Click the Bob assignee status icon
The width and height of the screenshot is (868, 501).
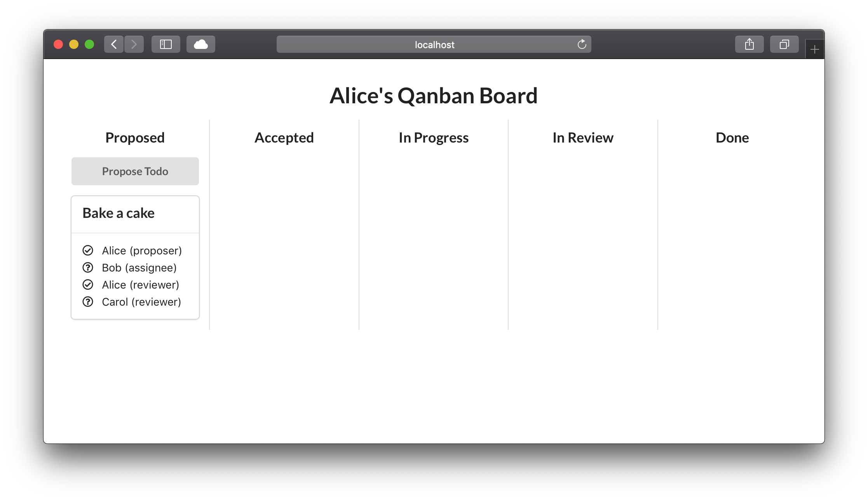88,268
